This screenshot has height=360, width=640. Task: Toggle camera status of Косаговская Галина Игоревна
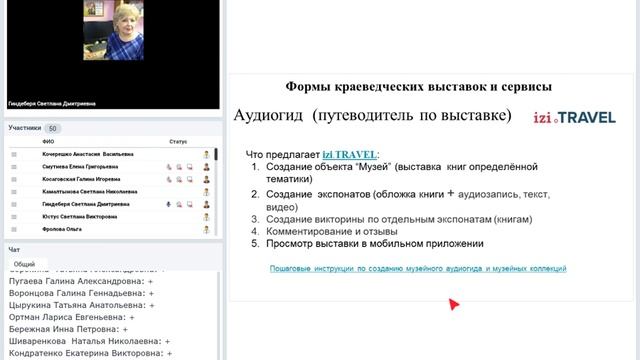[x=179, y=180]
